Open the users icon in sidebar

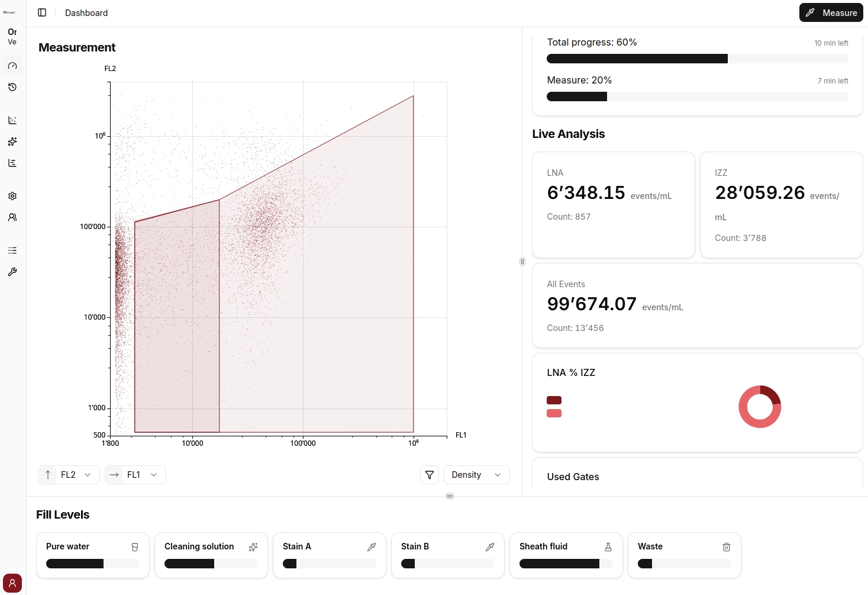click(x=12, y=217)
